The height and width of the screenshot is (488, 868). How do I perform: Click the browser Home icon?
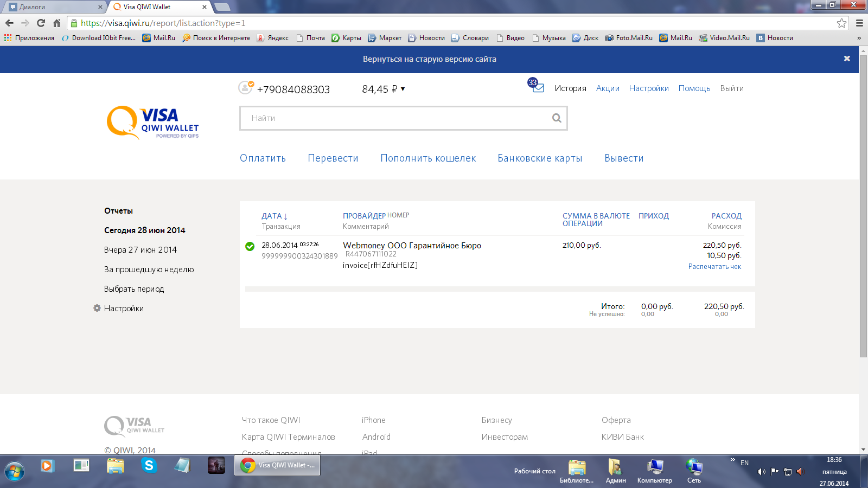[x=56, y=23]
